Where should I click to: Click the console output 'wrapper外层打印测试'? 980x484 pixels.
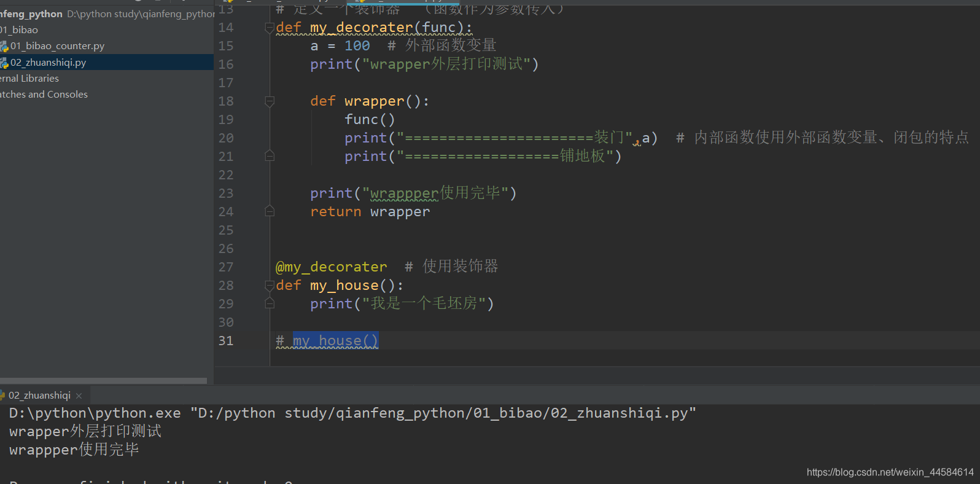pos(85,432)
